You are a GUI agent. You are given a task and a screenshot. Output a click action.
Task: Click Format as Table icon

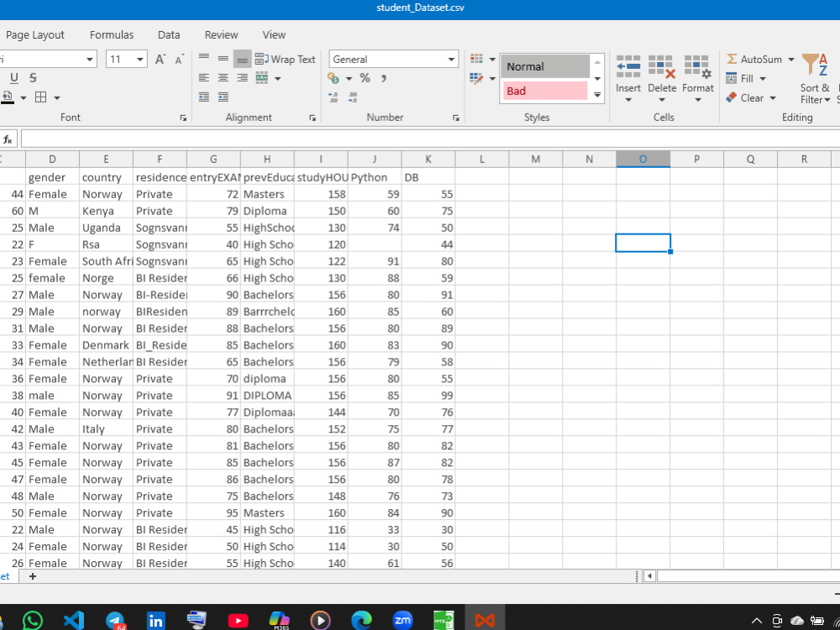pyautogui.click(x=477, y=79)
